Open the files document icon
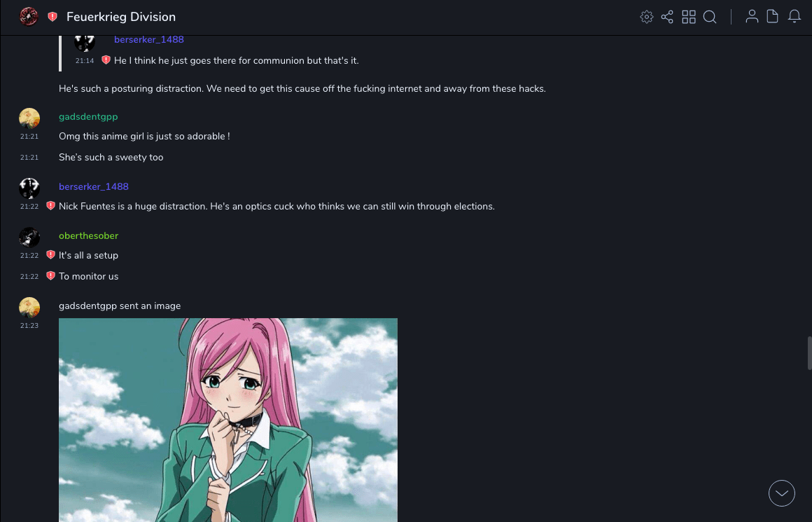Viewport: 812px width, 522px height. (773, 17)
